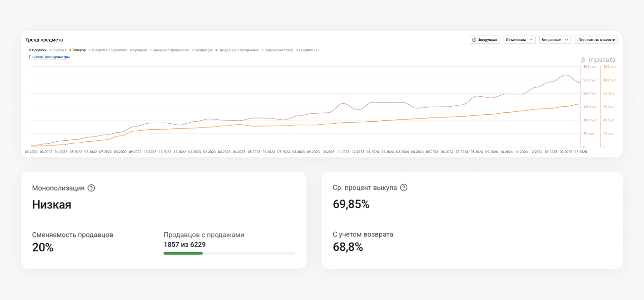The width and height of the screenshot is (644, 300).
Task: Toggle the Товаров series in the legend
Action: 78,50
